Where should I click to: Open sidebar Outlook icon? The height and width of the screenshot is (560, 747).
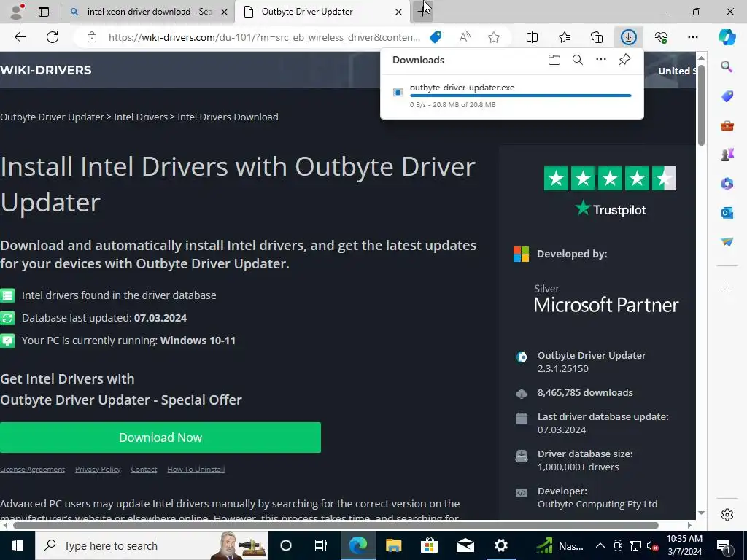[x=727, y=213]
